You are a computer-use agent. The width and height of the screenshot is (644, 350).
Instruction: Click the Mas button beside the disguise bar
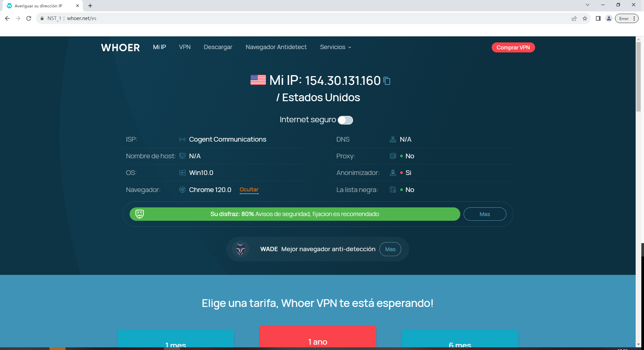(x=485, y=214)
